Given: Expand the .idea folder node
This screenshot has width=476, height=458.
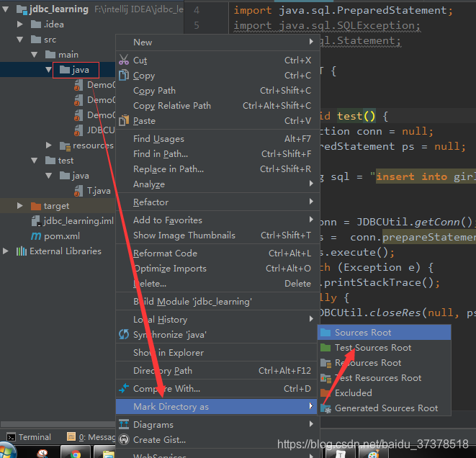Looking at the screenshot, I should point(20,24).
